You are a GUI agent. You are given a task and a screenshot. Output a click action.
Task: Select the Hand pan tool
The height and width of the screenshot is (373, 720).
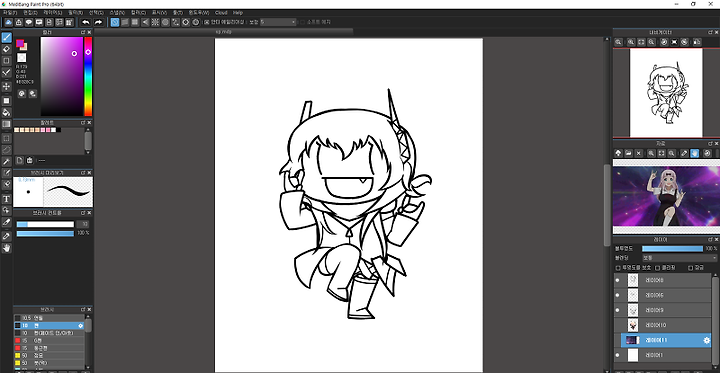pyautogui.click(x=6, y=248)
